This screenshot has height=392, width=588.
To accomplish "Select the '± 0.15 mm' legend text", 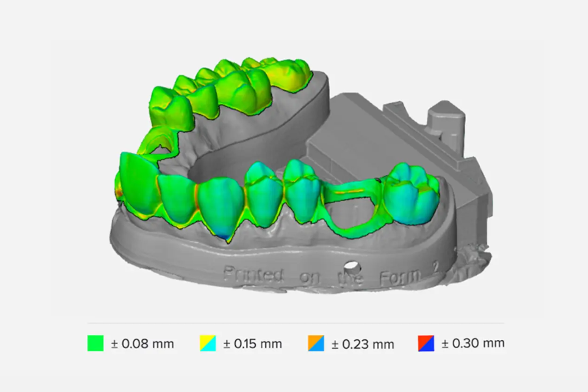I will (x=252, y=344).
